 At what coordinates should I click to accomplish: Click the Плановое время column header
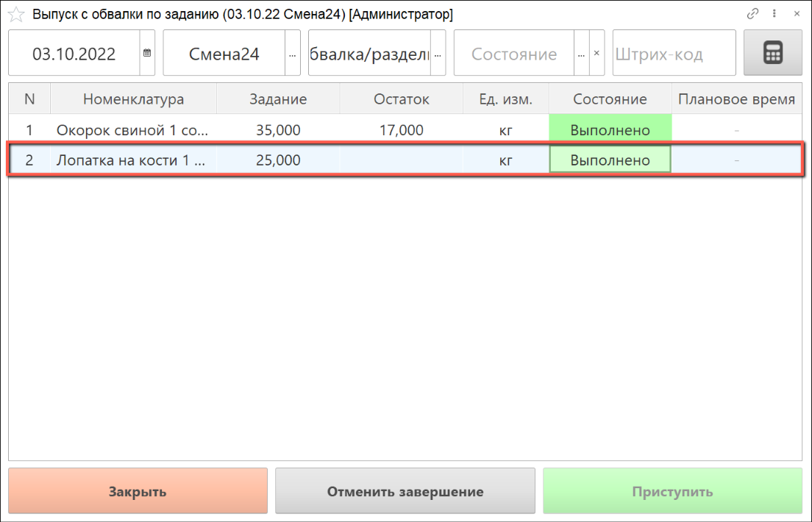736,99
